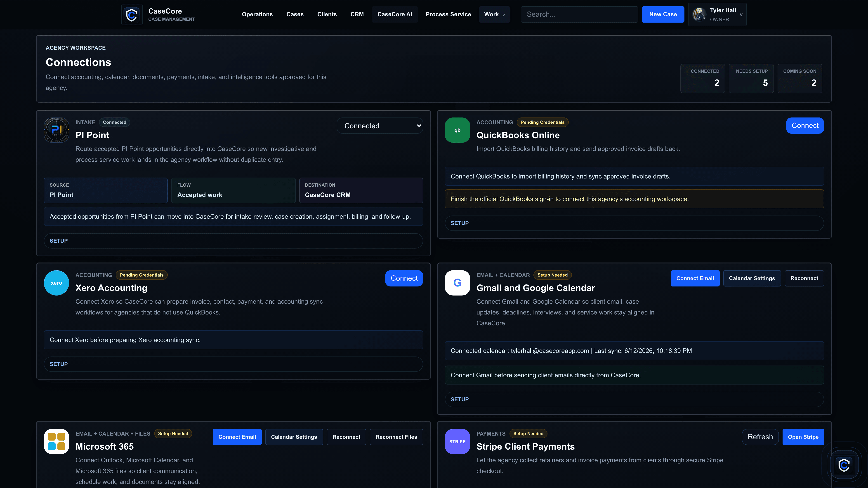Click QuickBooks Pending Credentials badge

[x=542, y=122]
